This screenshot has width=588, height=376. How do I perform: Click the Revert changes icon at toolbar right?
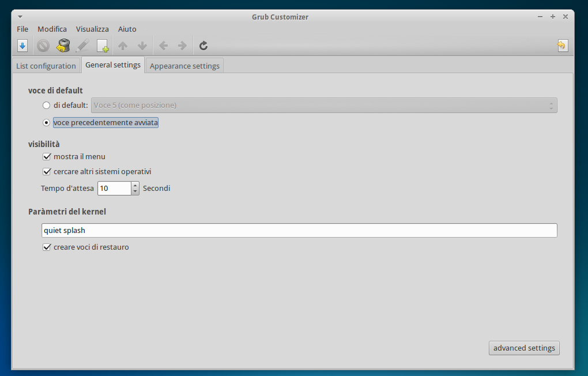click(x=563, y=46)
